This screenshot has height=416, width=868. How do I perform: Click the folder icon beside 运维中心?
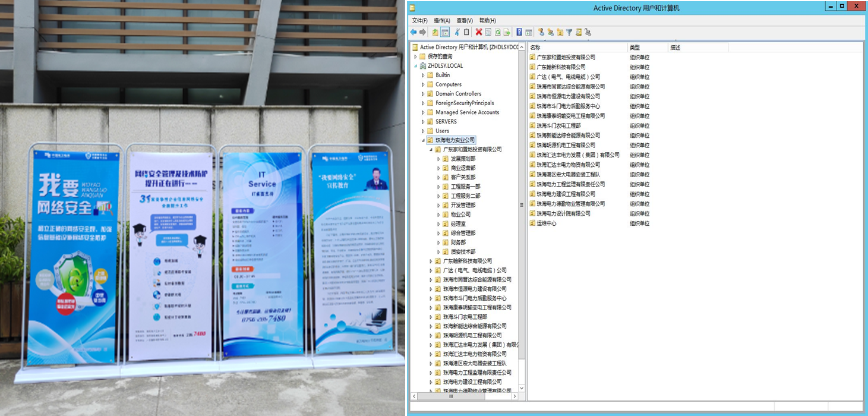point(533,223)
